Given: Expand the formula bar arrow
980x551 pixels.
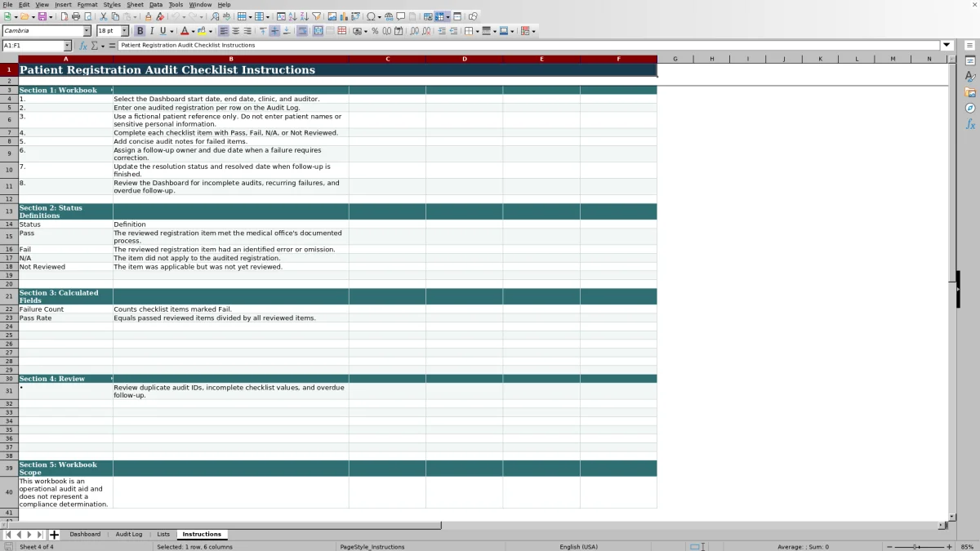Looking at the screenshot, I should click(947, 45).
